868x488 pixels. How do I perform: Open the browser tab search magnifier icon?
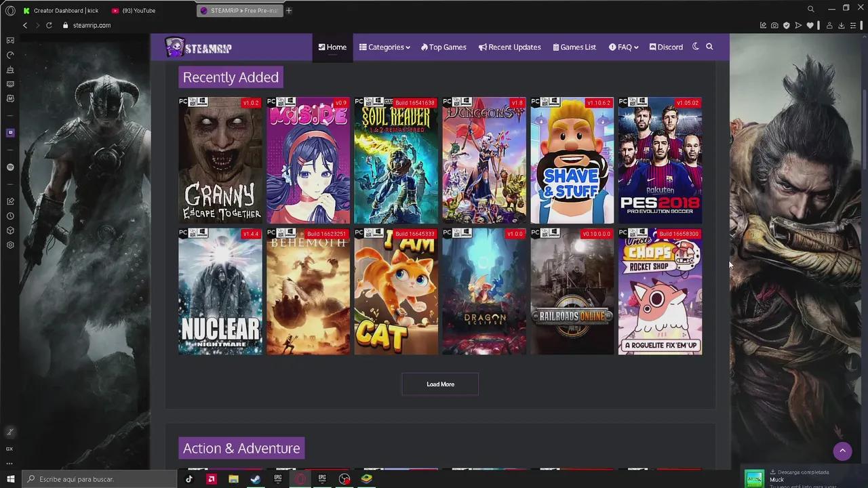pyautogui.click(x=810, y=9)
